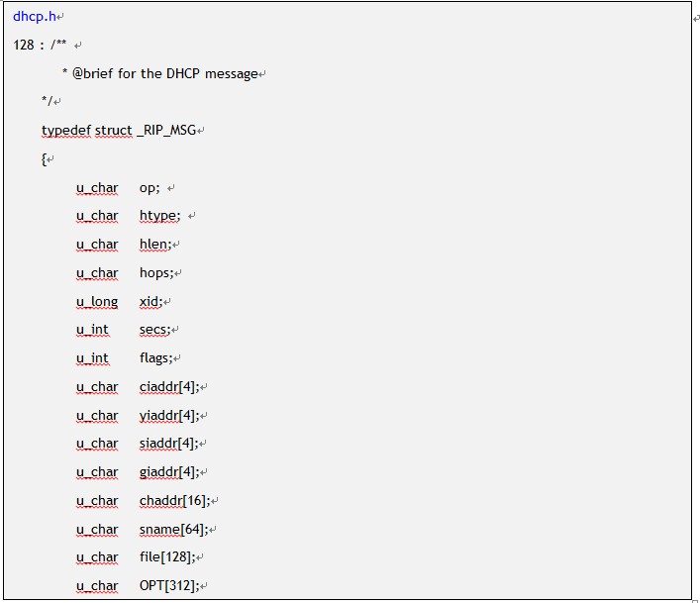Viewport: 700px width, 603px height.
Task: Click the u_int type before secs
Action: [92, 330]
